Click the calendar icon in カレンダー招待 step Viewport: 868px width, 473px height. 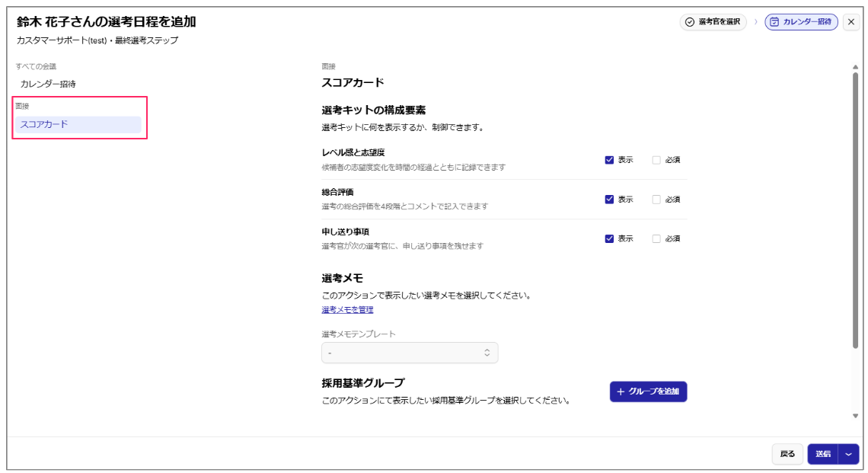click(x=774, y=21)
